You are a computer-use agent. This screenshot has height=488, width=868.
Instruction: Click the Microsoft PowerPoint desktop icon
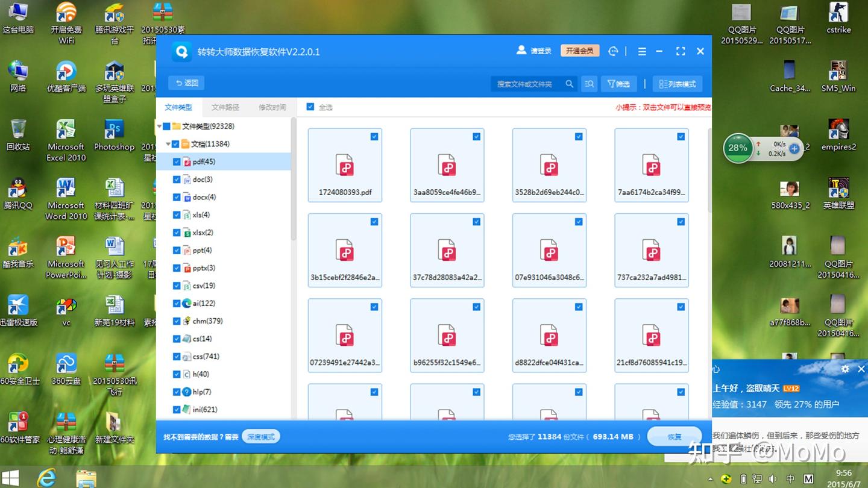66,257
